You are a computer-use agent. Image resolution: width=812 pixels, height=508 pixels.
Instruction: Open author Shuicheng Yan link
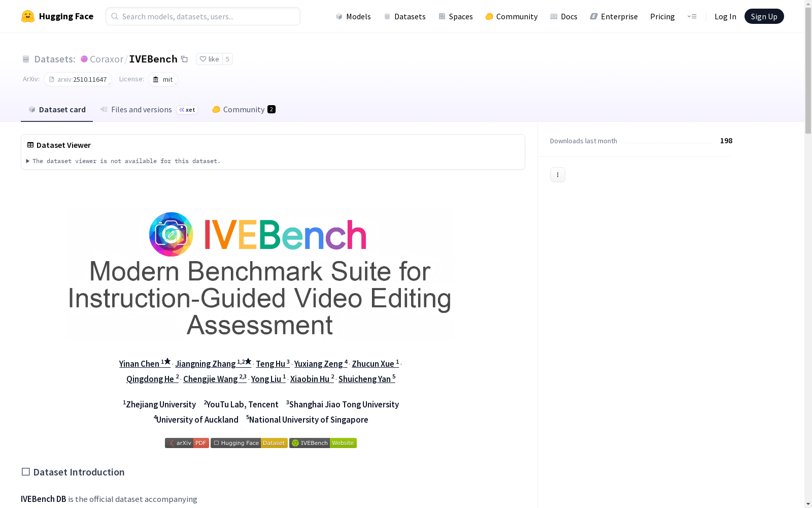pos(367,379)
